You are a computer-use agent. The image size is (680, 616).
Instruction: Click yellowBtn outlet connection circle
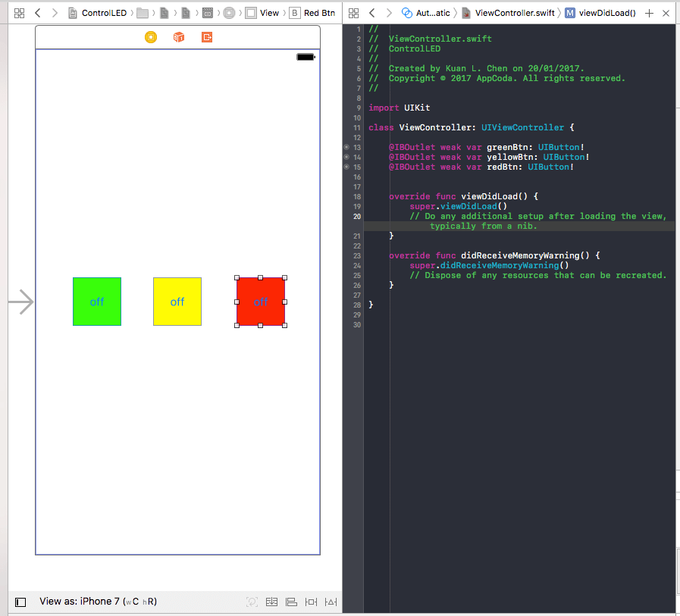pyautogui.click(x=346, y=157)
